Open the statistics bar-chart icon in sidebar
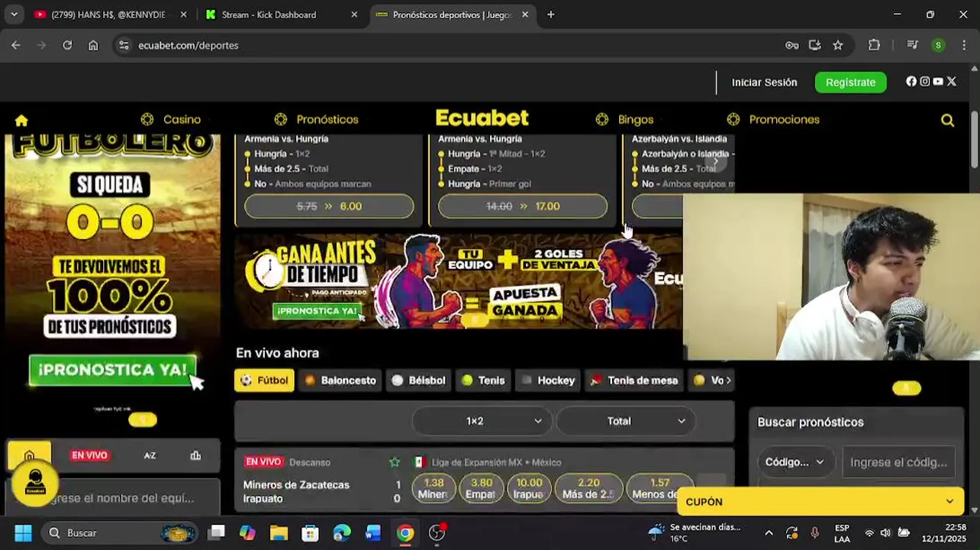The height and width of the screenshot is (550, 980). coord(195,455)
